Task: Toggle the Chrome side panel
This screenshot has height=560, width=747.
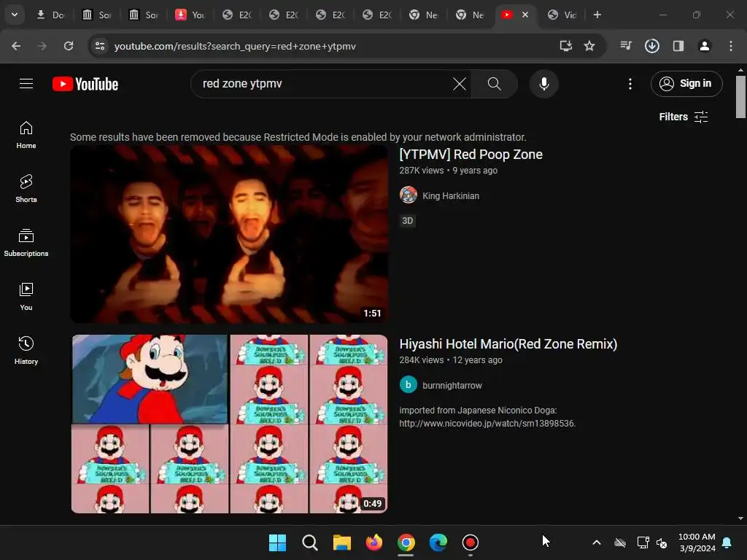Action: point(678,46)
